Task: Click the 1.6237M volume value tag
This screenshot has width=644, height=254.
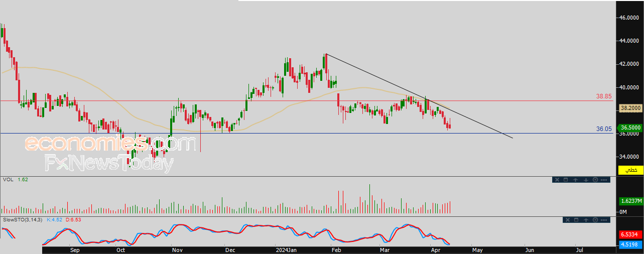Action: point(631,201)
